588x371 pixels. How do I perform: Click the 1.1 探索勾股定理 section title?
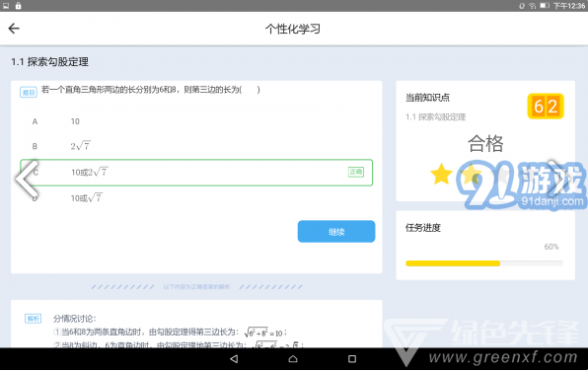point(50,62)
